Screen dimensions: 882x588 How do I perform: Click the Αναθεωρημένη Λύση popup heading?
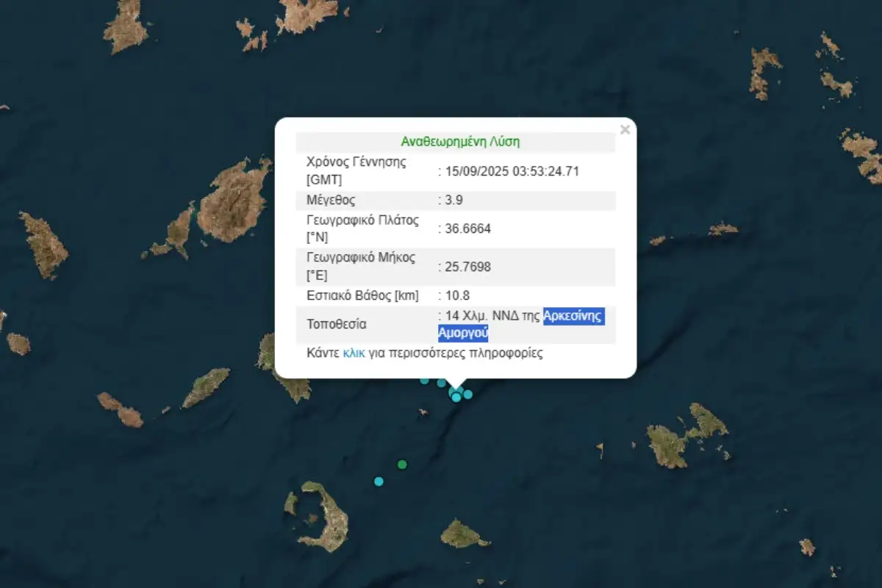(x=460, y=142)
